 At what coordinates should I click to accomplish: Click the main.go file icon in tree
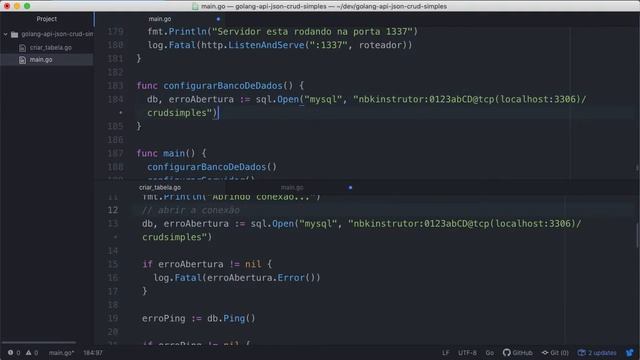coord(22,60)
